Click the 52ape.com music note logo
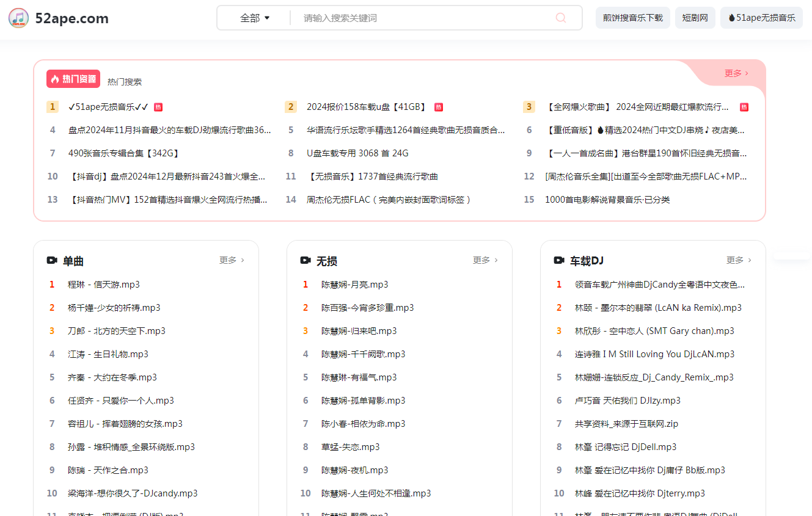This screenshot has height=516, width=812. click(x=18, y=18)
